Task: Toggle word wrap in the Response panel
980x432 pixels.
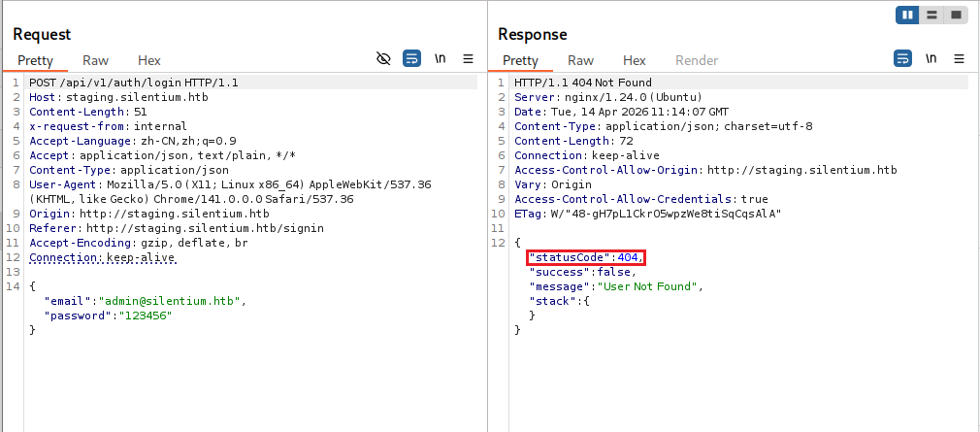Action: pyautogui.click(x=902, y=58)
